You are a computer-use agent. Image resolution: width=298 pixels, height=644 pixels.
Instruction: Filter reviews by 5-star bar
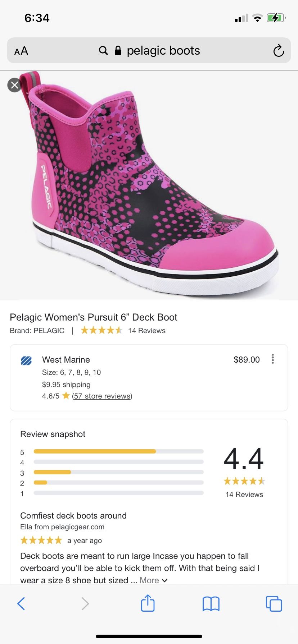[118, 451]
